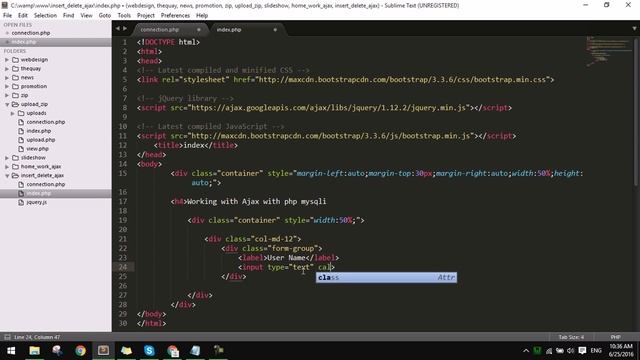
Task: Expand the news folder
Action: [x=7, y=78]
